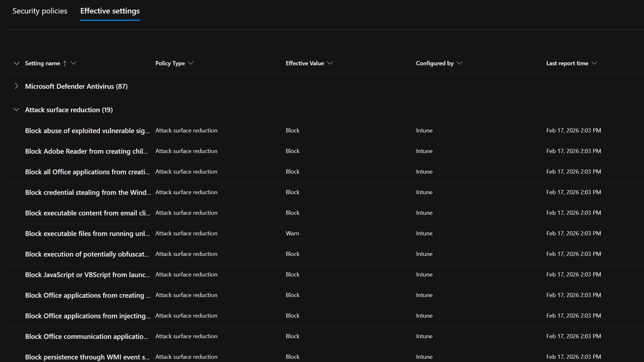Click 'Intune' in the potentially obfuscated execution row

(424, 254)
